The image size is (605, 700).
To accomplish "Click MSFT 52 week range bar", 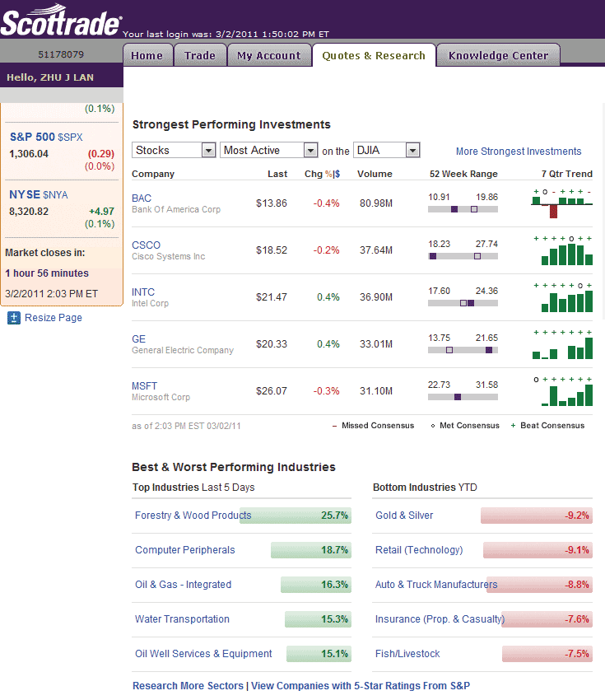I will (463, 397).
